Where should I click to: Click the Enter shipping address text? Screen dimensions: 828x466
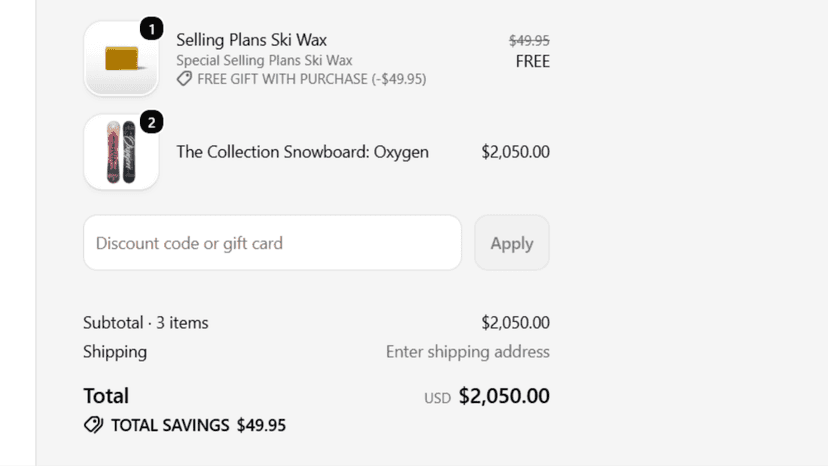[468, 351]
